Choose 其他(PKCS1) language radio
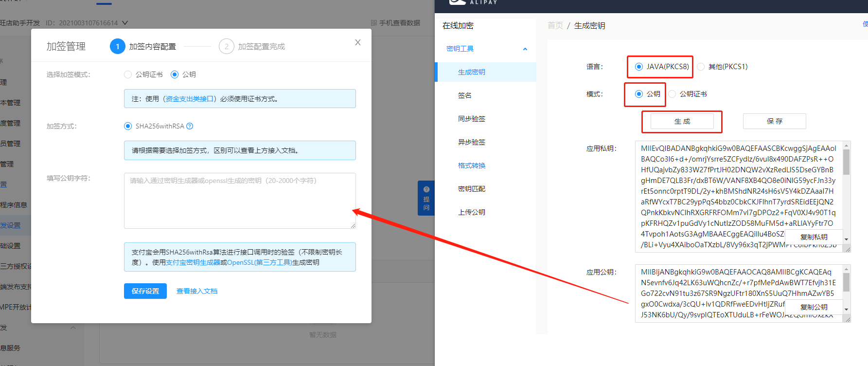This screenshot has width=868, height=366. 701,67
